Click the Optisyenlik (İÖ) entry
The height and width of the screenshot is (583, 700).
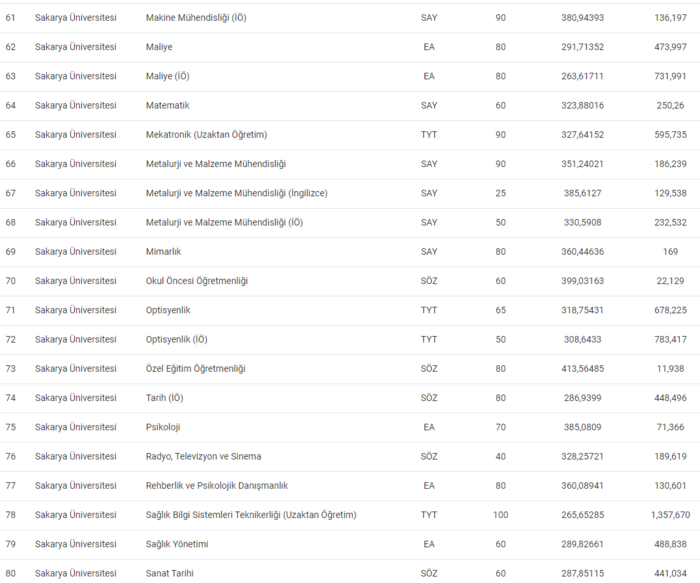pyautogui.click(x=177, y=340)
